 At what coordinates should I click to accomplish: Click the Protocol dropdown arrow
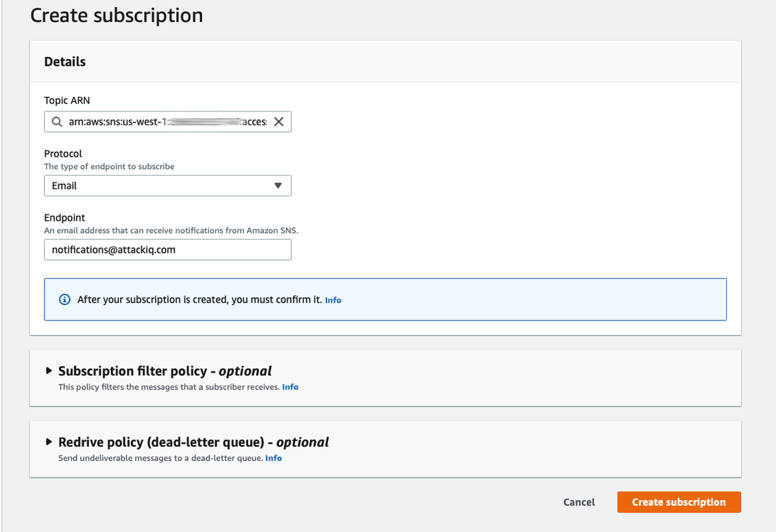pos(278,186)
